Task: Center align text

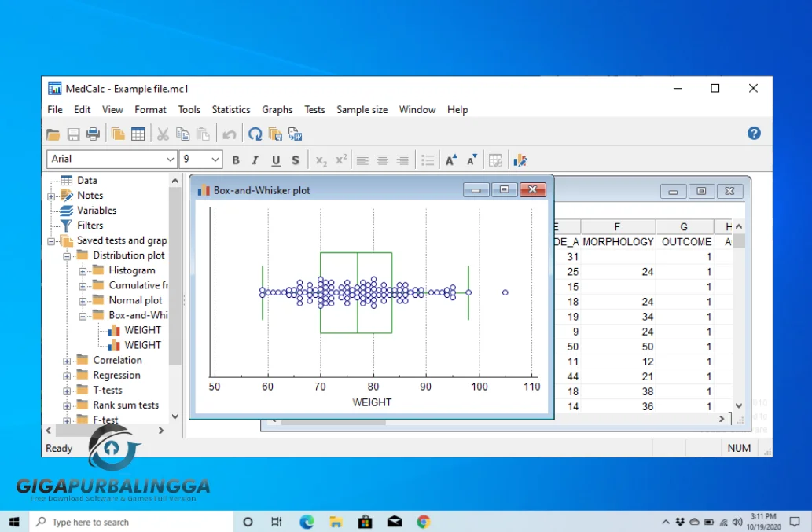Action: click(382, 160)
